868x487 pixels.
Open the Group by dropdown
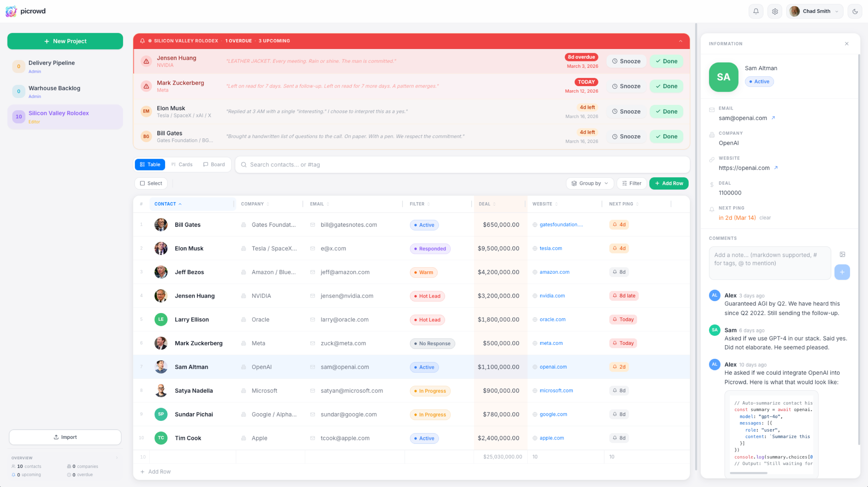tap(589, 183)
